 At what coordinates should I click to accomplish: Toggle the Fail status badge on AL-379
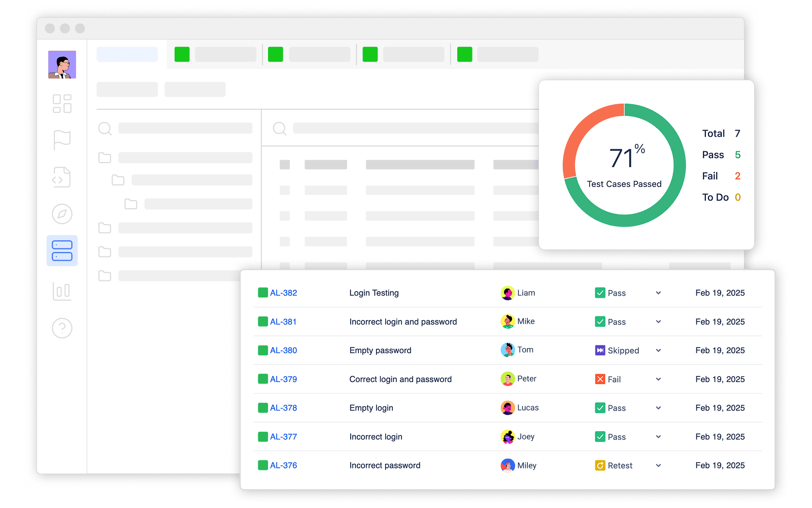(x=599, y=379)
